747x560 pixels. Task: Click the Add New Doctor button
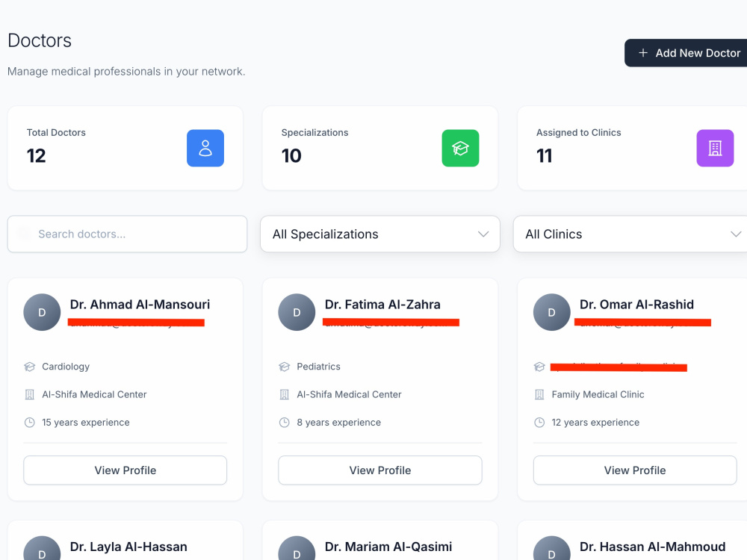click(x=686, y=53)
